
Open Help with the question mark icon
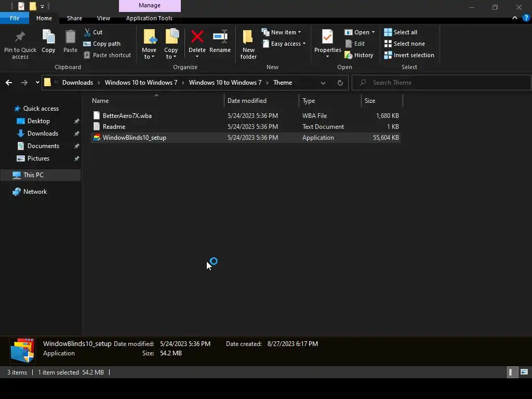pyautogui.click(x=526, y=18)
